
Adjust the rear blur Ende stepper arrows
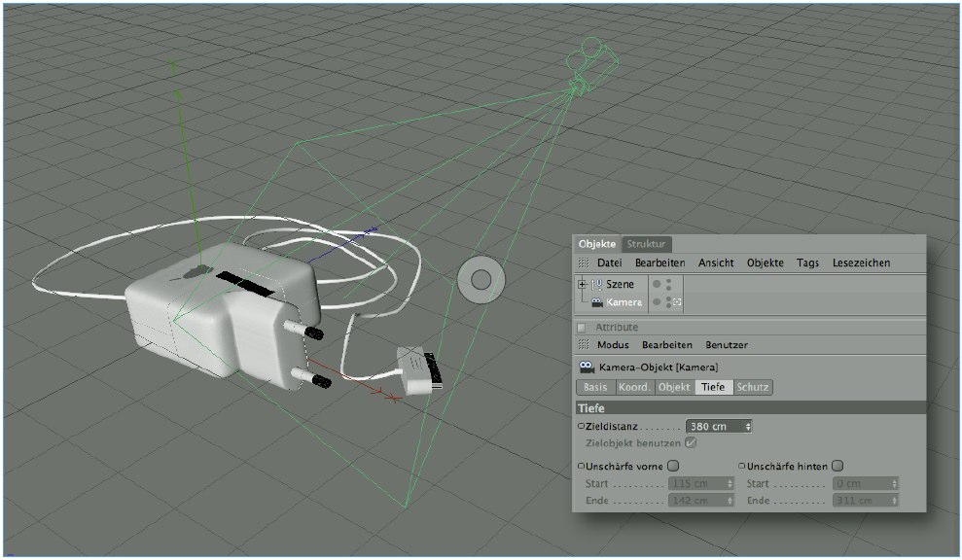click(x=895, y=501)
